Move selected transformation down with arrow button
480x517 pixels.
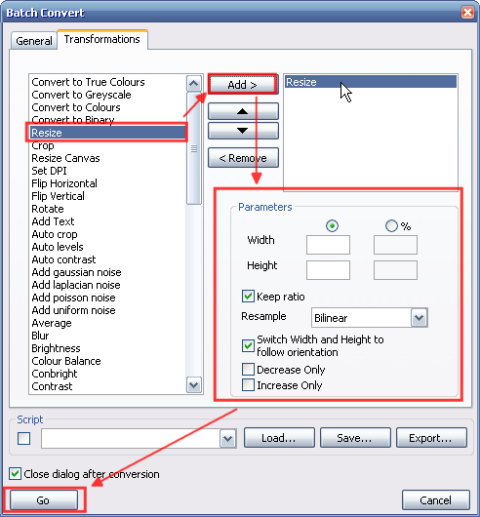[243, 131]
